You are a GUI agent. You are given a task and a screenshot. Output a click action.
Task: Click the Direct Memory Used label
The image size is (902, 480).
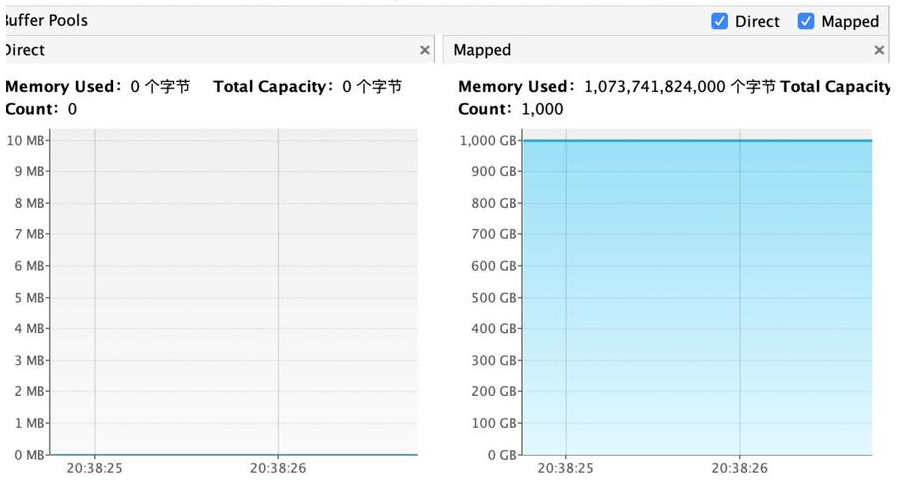tap(64, 87)
